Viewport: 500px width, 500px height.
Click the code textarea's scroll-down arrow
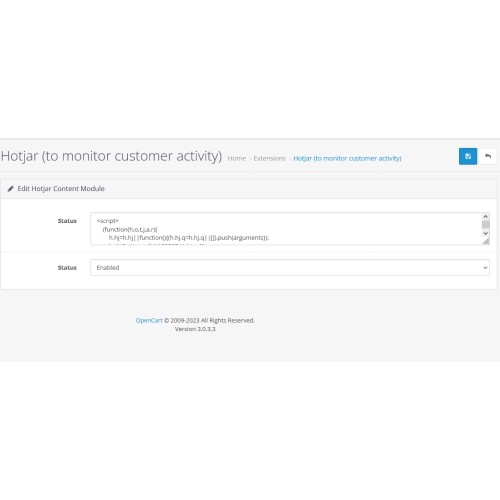(x=486, y=233)
